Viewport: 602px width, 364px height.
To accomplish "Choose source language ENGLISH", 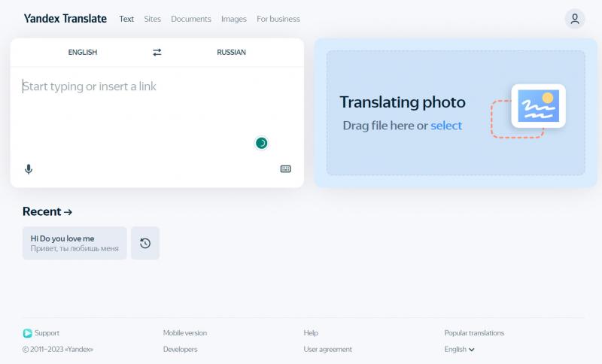I will [x=83, y=52].
